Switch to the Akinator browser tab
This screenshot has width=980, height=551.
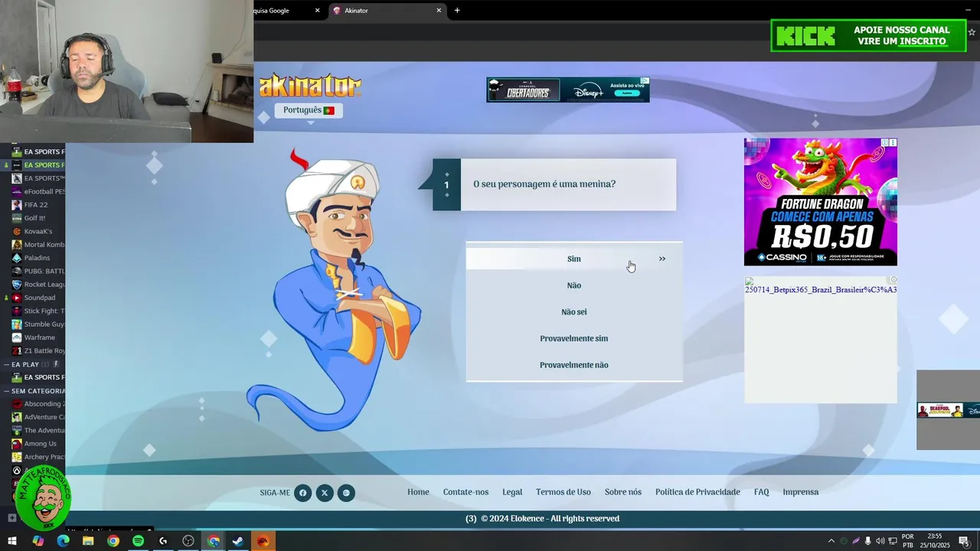pos(387,11)
